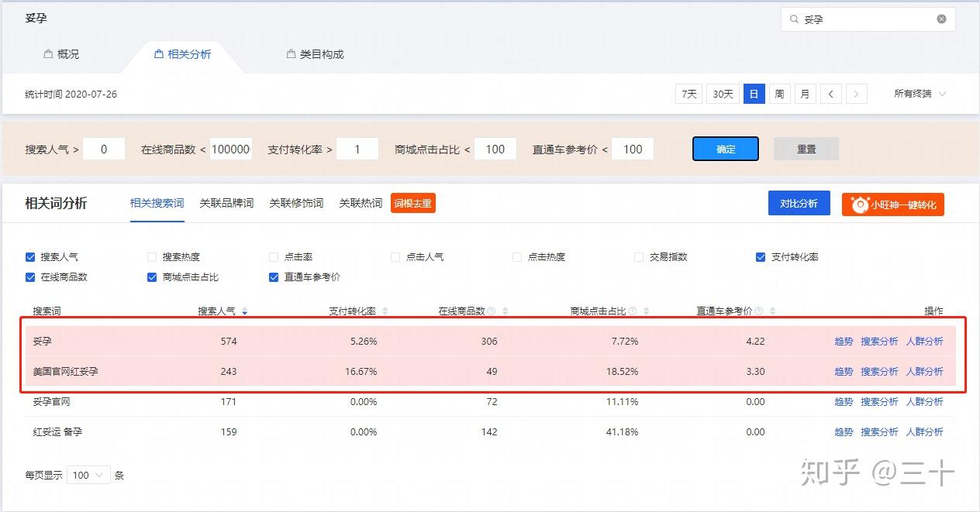Disable the 支付转化率 metric checkbox
Screen dimensions: 980x512
[761, 256]
